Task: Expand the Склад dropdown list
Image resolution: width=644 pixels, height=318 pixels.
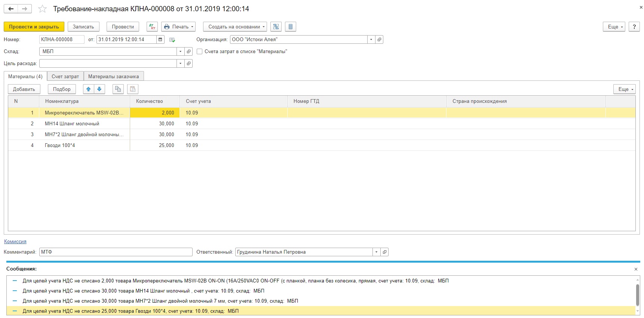Action: click(180, 51)
